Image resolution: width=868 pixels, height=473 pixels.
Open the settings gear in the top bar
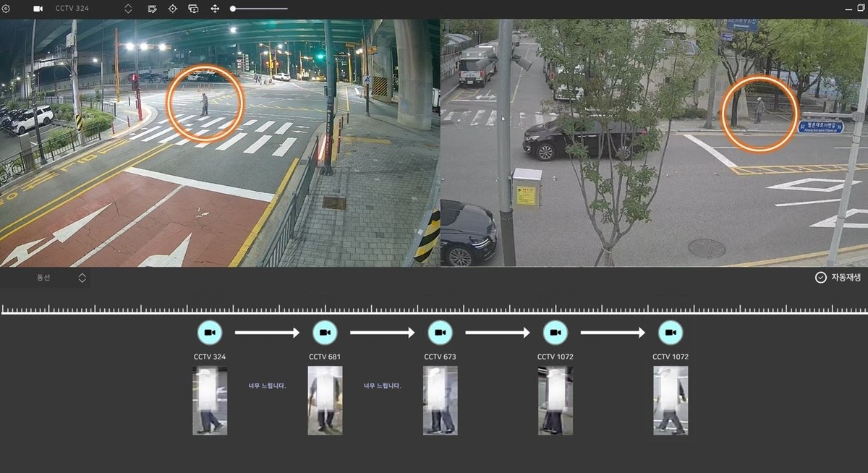pos(7,9)
